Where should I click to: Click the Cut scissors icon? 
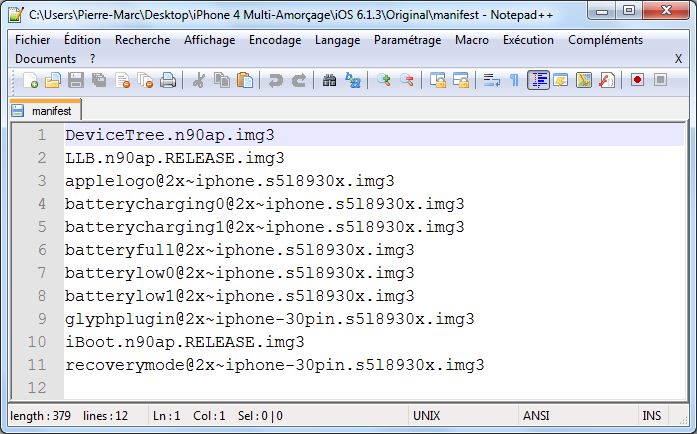coord(199,80)
